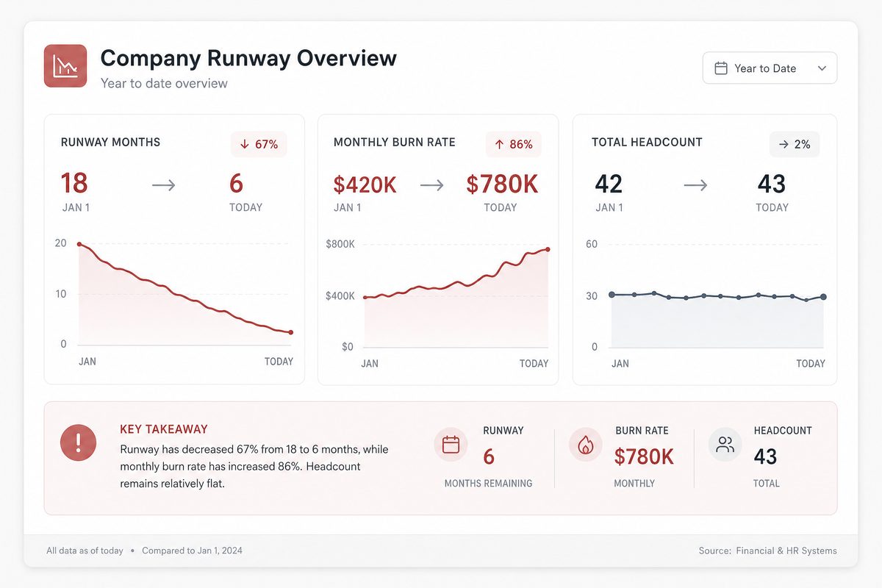Click the arrow between $420K and $780K

[x=432, y=185]
